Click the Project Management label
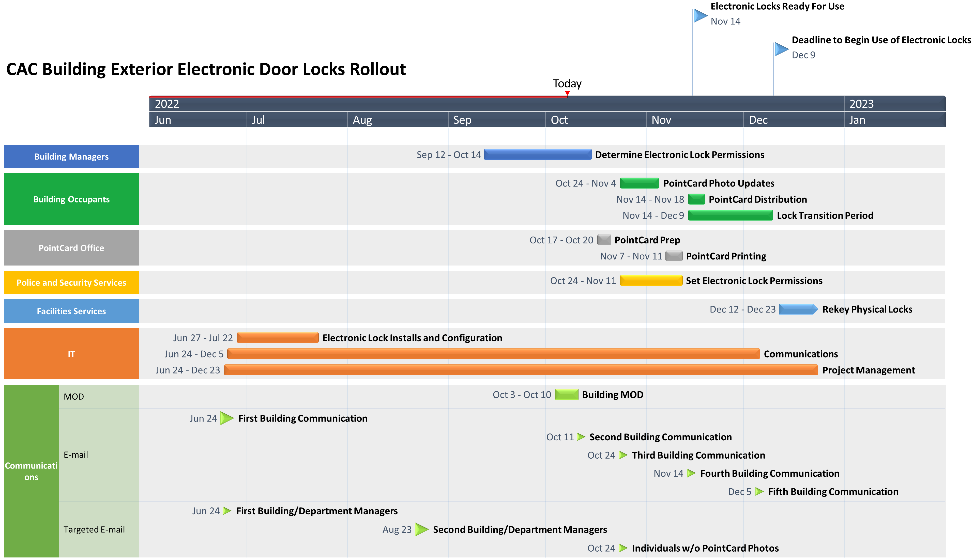The width and height of the screenshot is (973, 560). click(x=868, y=370)
